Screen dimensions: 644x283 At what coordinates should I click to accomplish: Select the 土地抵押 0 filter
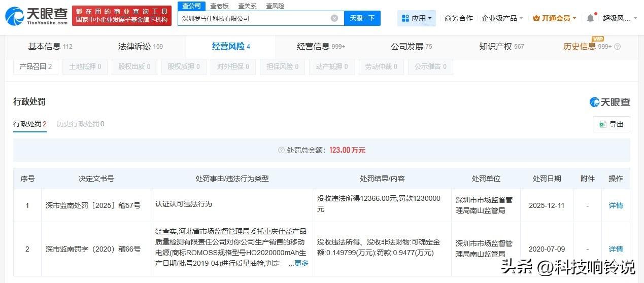[x=85, y=66]
